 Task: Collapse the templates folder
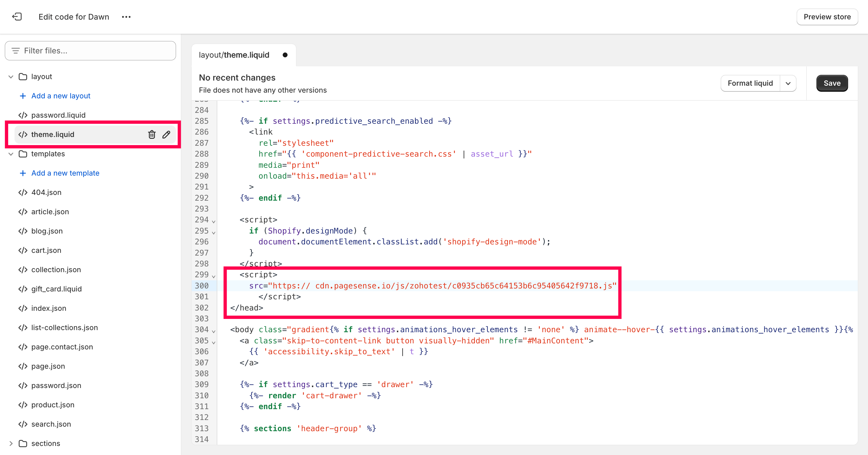tap(11, 154)
